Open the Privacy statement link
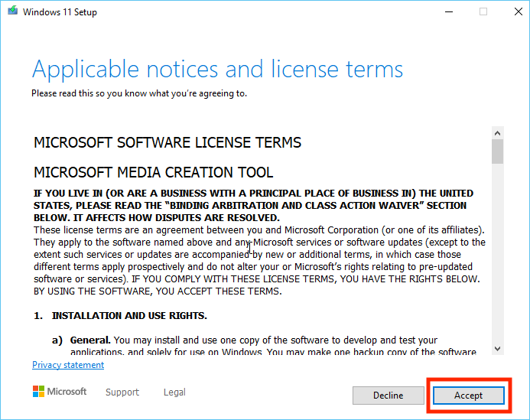Viewport: 530px width, 420px height. (68, 365)
